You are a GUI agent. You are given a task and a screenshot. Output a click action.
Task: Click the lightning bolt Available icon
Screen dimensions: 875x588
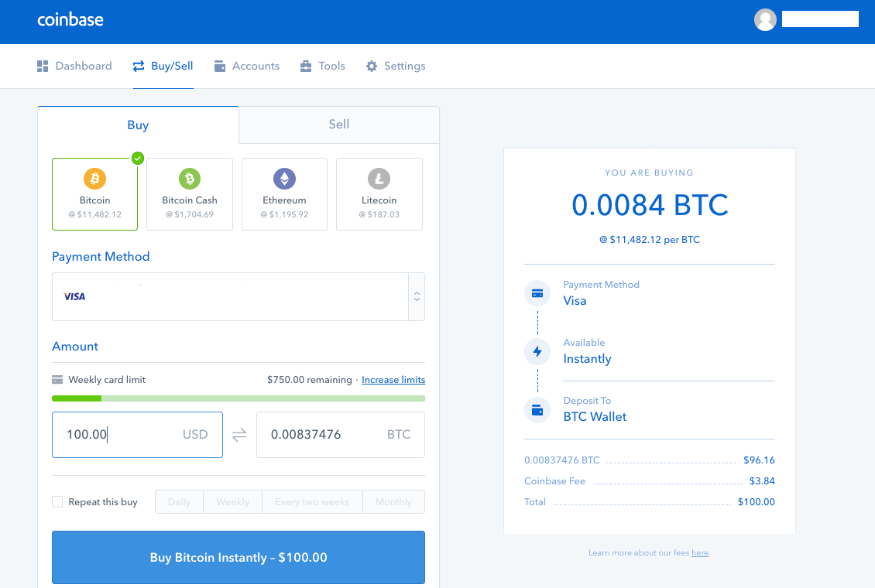[537, 351]
